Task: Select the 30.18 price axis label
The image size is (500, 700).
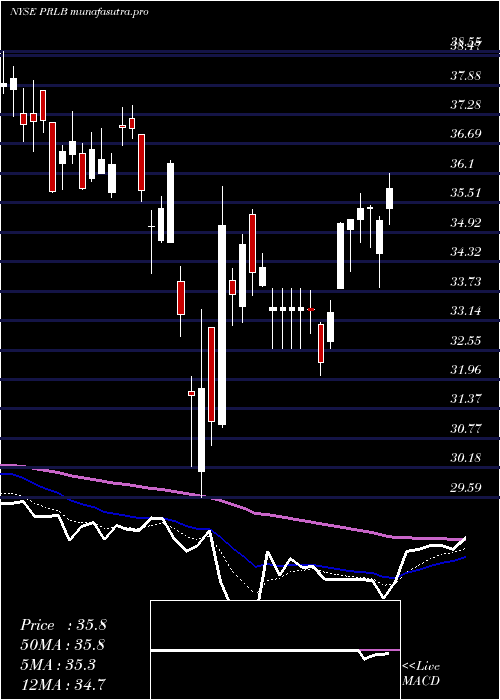Action: tap(466, 458)
